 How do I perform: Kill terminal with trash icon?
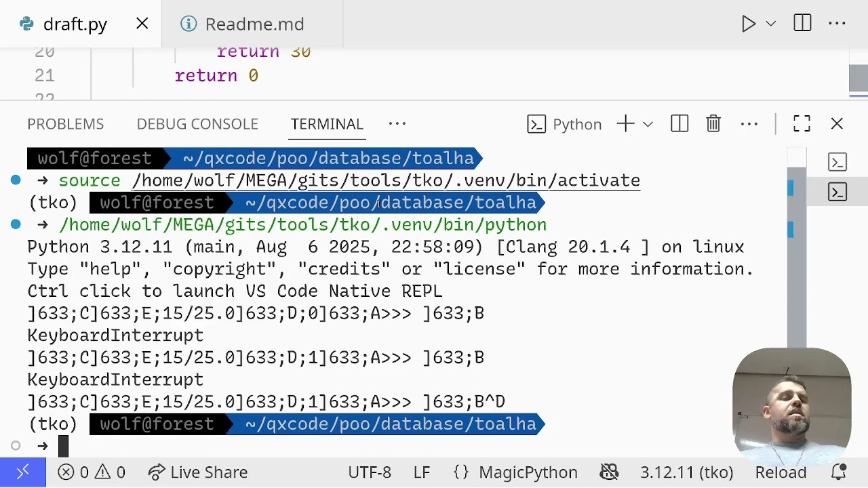coord(713,124)
